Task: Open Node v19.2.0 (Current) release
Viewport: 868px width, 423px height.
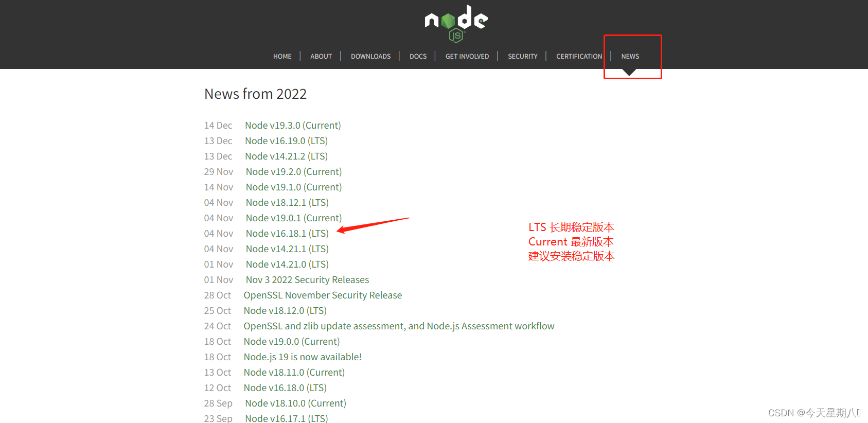Action: click(294, 172)
